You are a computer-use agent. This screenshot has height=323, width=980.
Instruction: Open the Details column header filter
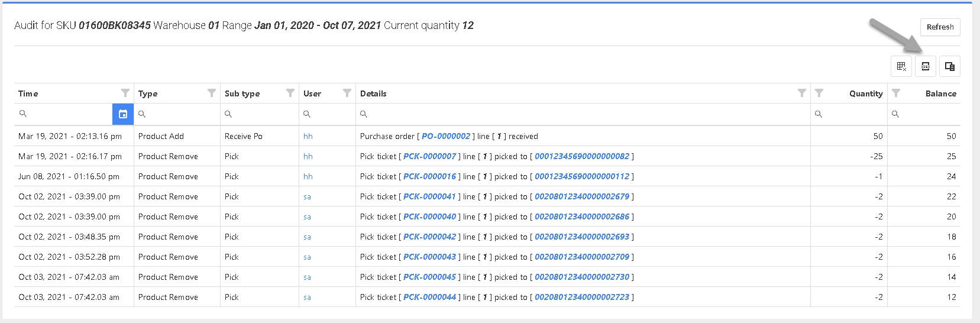pos(802,93)
